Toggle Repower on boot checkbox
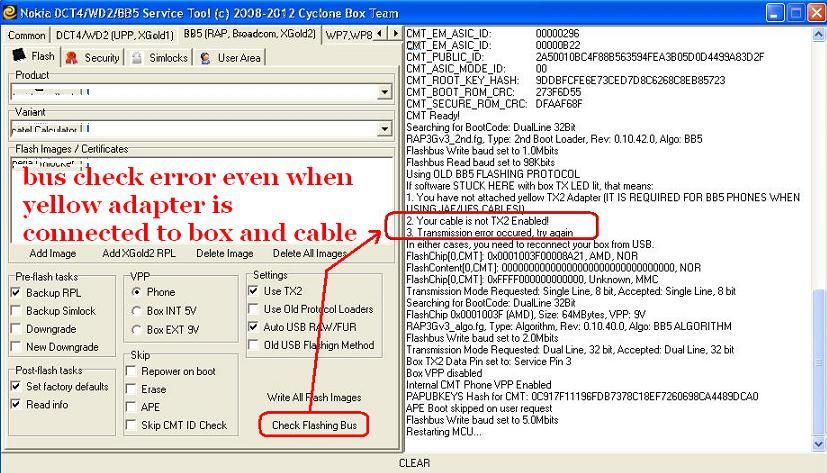 click(131, 371)
